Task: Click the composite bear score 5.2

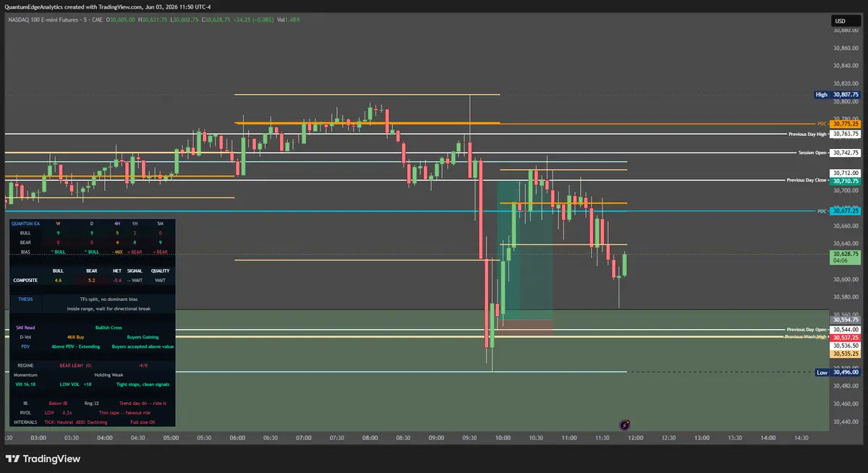Action: tap(91, 280)
